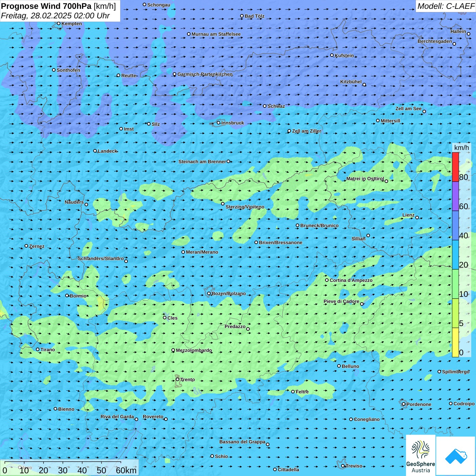476x476 pixels.
Task: Click the 'Silz' label
Action: coord(156,124)
